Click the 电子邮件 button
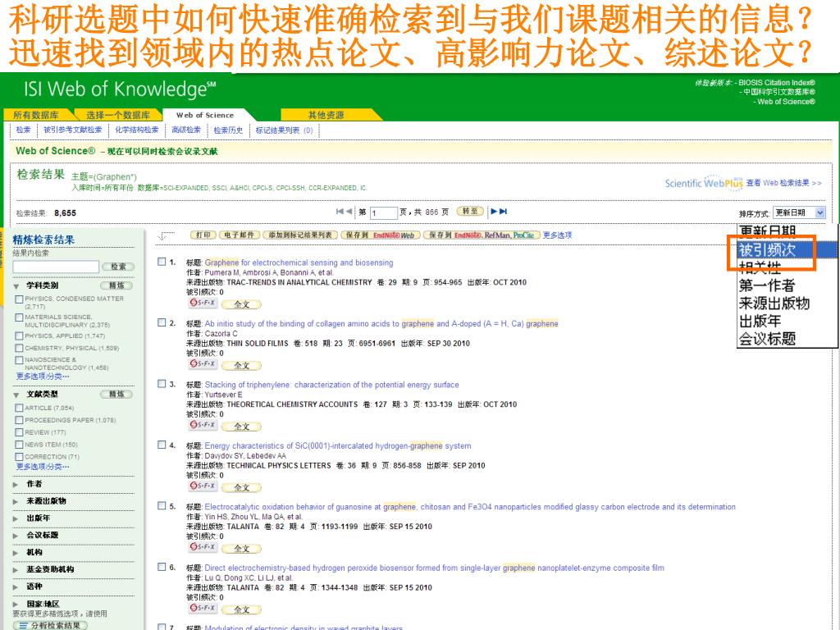 pos(239,235)
